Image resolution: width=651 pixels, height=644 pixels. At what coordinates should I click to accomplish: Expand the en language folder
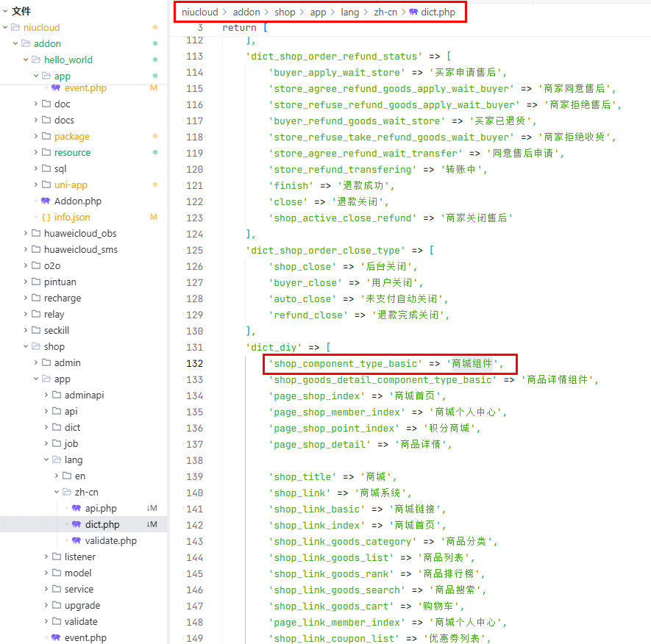(56, 476)
